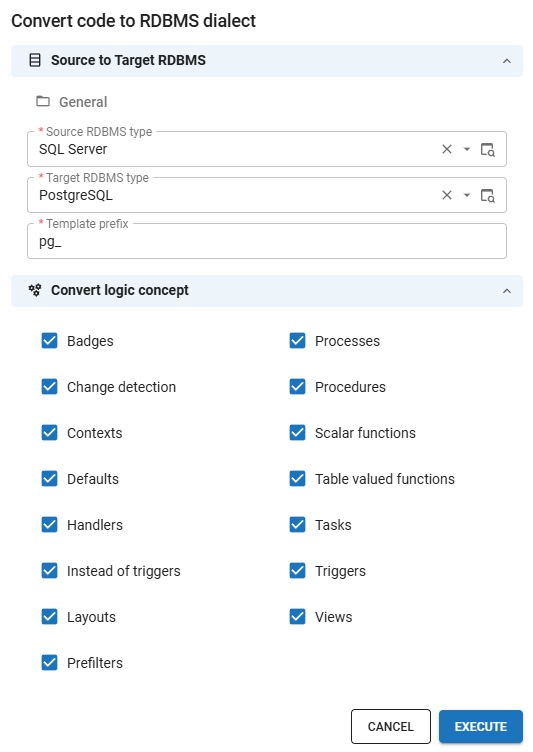Click the General folder icon
The height and width of the screenshot is (752, 533).
(x=43, y=101)
